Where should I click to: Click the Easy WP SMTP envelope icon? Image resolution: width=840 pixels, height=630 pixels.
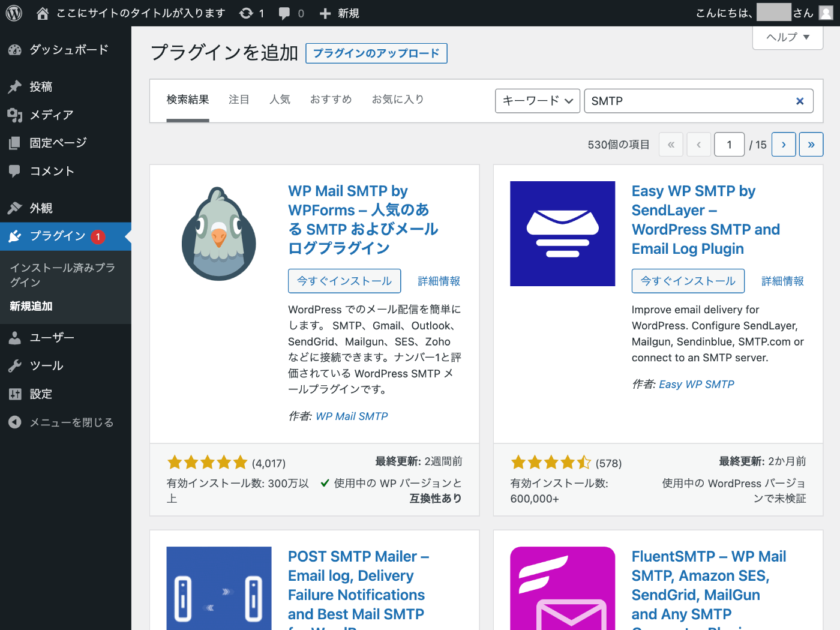pyautogui.click(x=562, y=233)
